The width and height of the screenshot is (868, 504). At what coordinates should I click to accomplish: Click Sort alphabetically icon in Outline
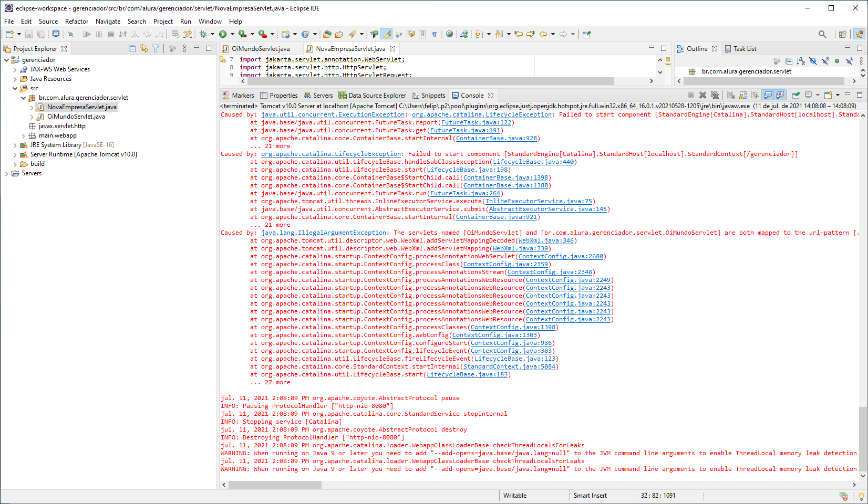(x=801, y=61)
